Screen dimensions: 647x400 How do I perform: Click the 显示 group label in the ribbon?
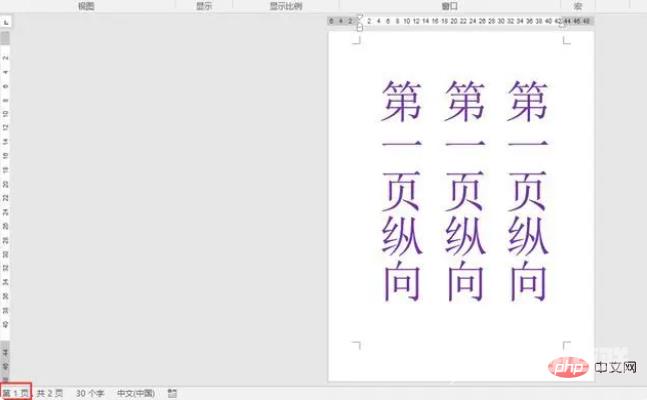(x=204, y=5)
